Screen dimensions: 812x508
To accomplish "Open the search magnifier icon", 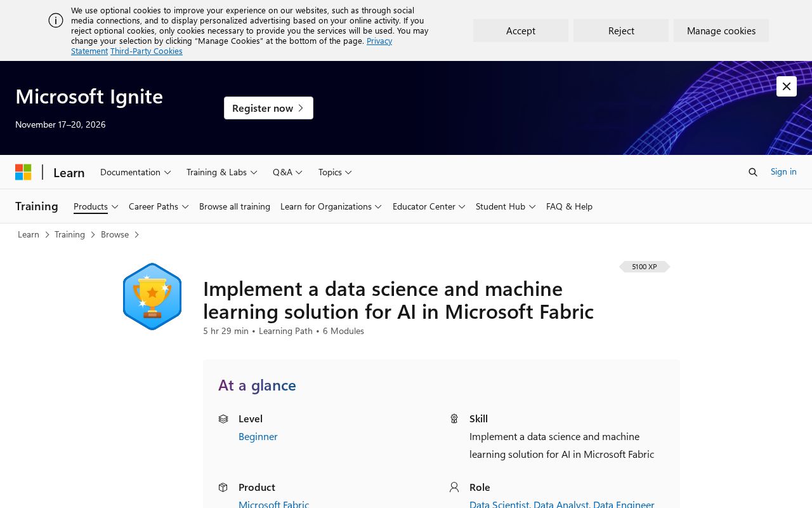I will click(753, 172).
